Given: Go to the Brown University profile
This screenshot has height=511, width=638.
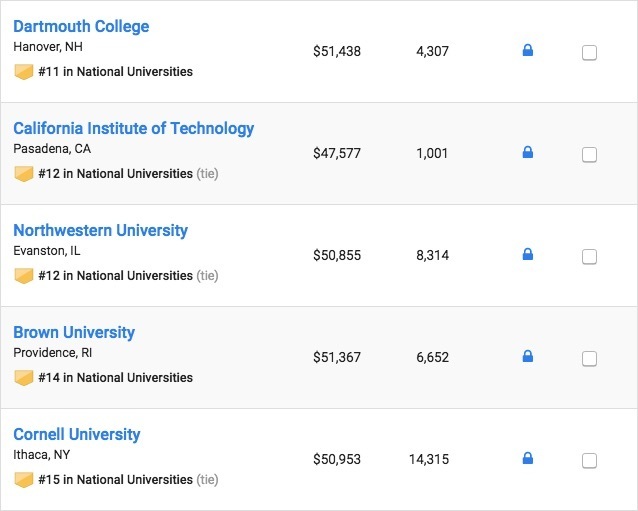Looking at the screenshot, I should 74,332.
